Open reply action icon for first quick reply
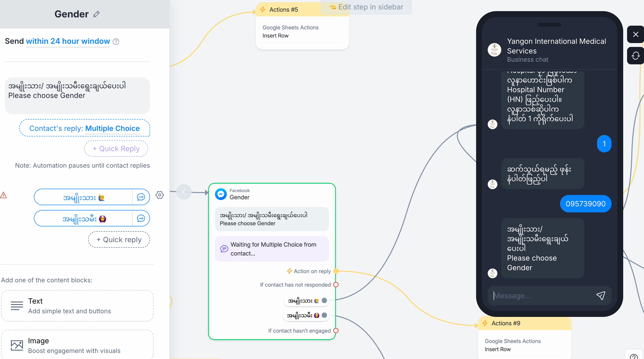 pyautogui.click(x=141, y=197)
